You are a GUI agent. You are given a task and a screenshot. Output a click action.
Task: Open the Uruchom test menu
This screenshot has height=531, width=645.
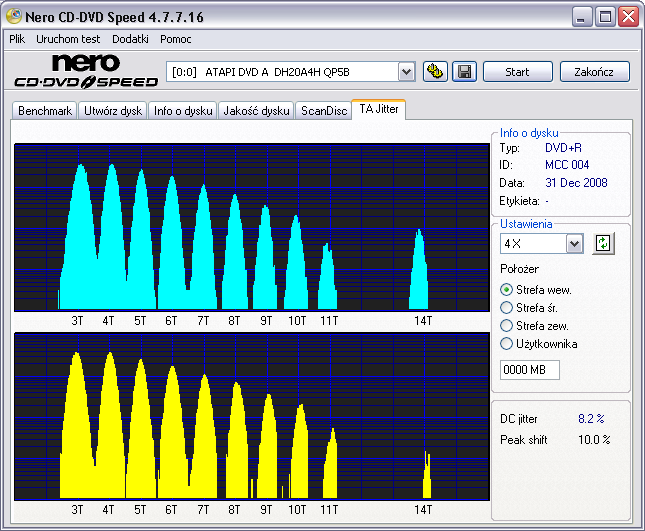(68, 39)
